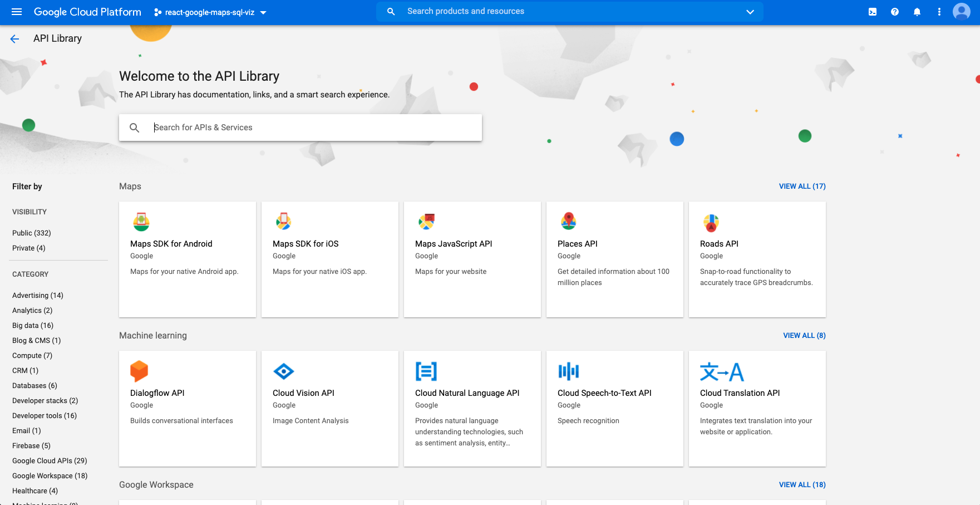The height and width of the screenshot is (505, 980).
Task: View all 18 Google Workspace APIs
Action: (802, 485)
